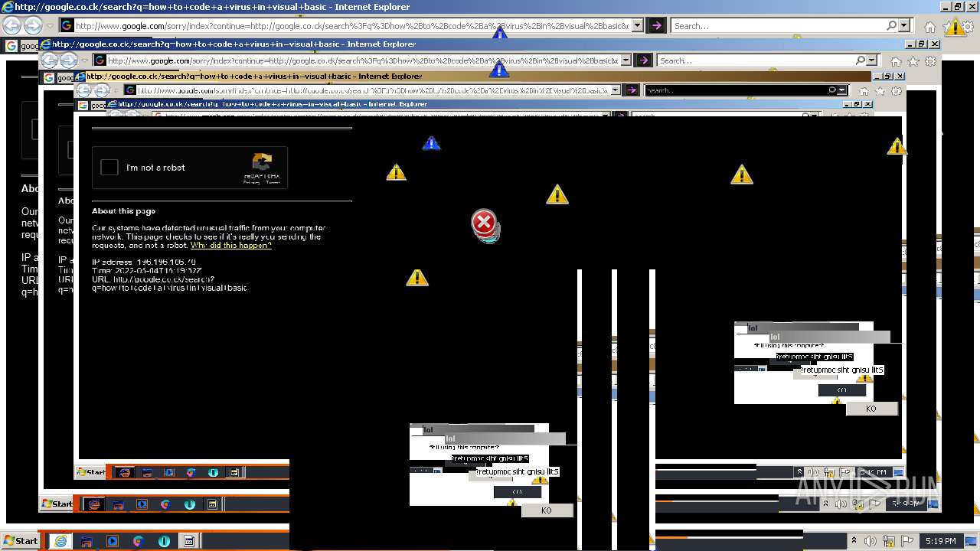
Task: Launch Media Player from the bottom taskbar
Action: point(113,541)
